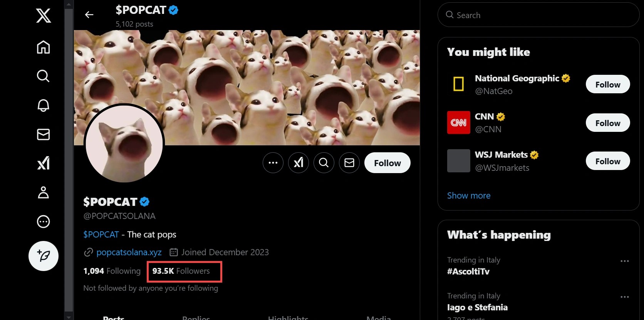This screenshot has height=320, width=644.
Task: Message $POPCAT via envelope button
Action: (349, 163)
